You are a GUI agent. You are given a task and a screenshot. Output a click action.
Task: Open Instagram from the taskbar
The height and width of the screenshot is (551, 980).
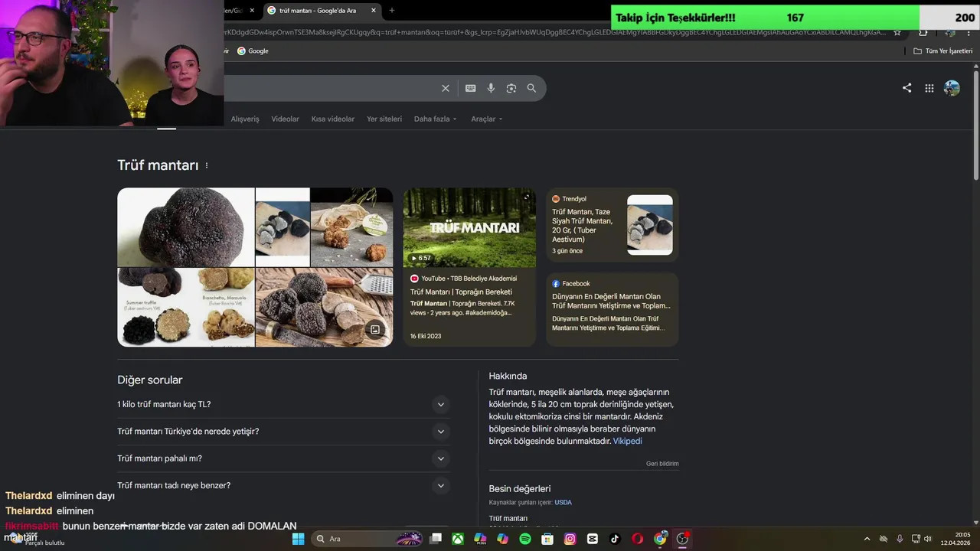click(x=570, y=539)
